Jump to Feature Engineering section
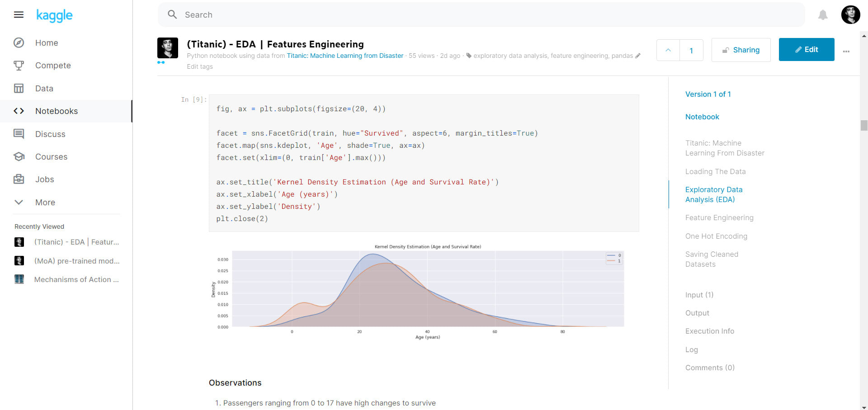Image resolution: width=868 pixels, height=410 pixels. 719,218
